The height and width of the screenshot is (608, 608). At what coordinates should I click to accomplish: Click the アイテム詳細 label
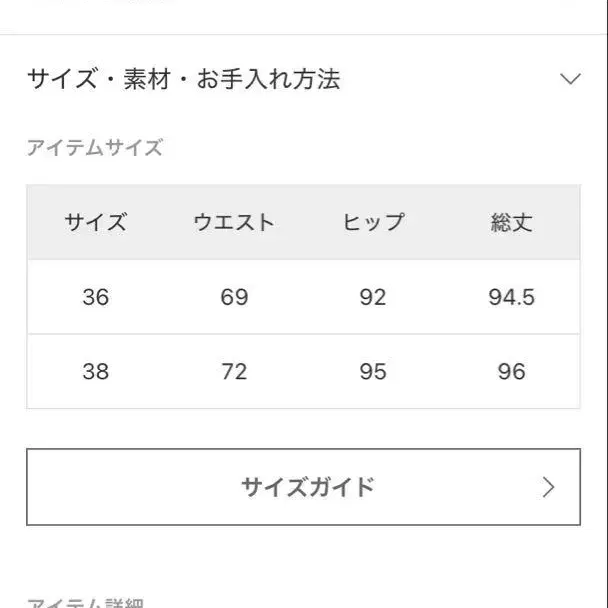[85, 603]
